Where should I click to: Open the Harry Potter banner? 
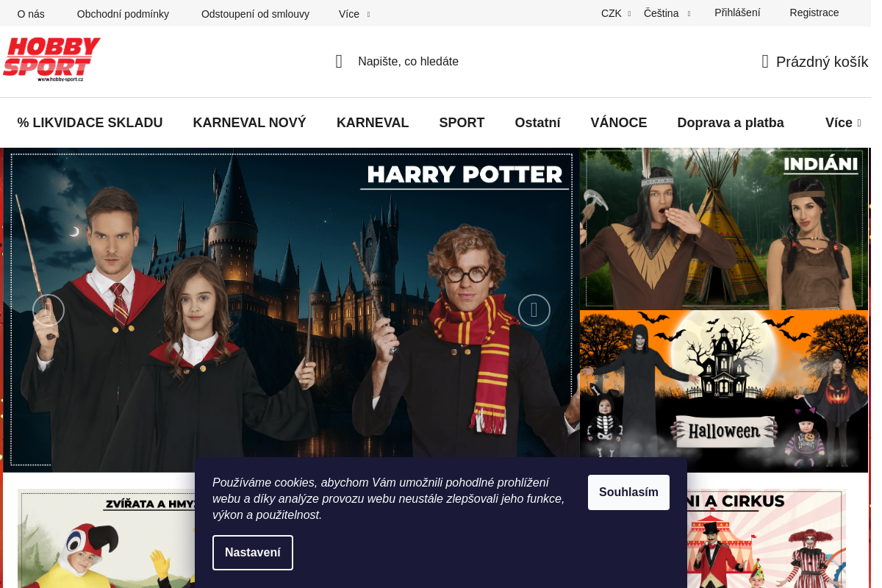point(291,310)
